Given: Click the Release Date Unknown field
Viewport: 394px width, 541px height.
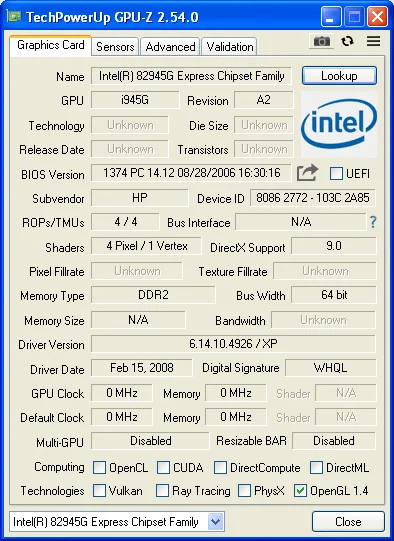Looking at the screenshot, I should 130,149.
